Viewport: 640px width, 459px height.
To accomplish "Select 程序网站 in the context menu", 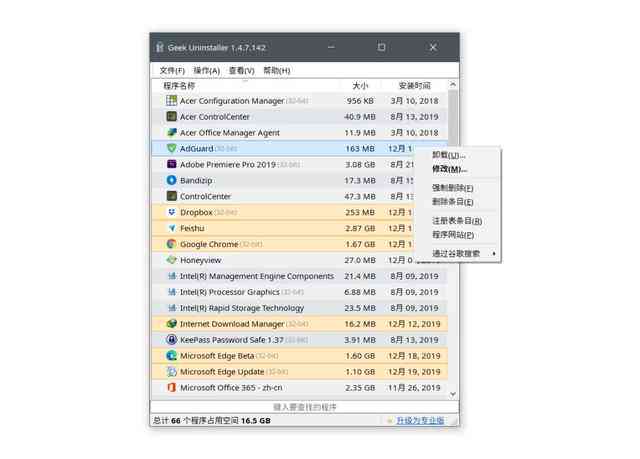I will coord(453,235).
